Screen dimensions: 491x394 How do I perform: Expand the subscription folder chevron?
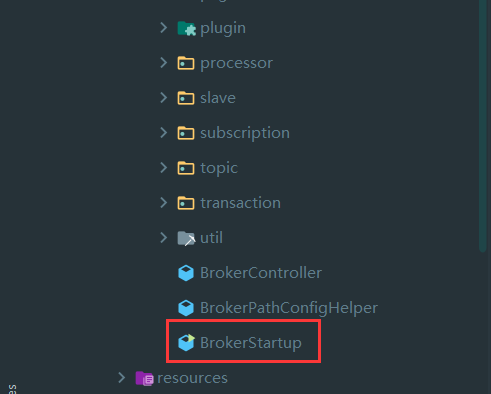click(x=163, y=133)
